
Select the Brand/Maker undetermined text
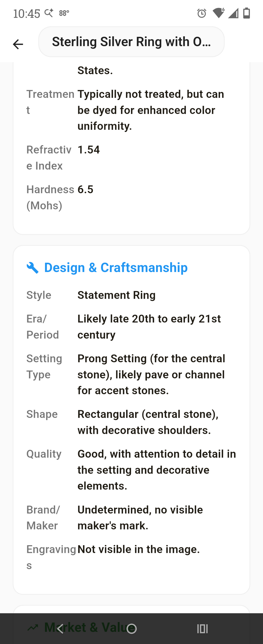140,518
